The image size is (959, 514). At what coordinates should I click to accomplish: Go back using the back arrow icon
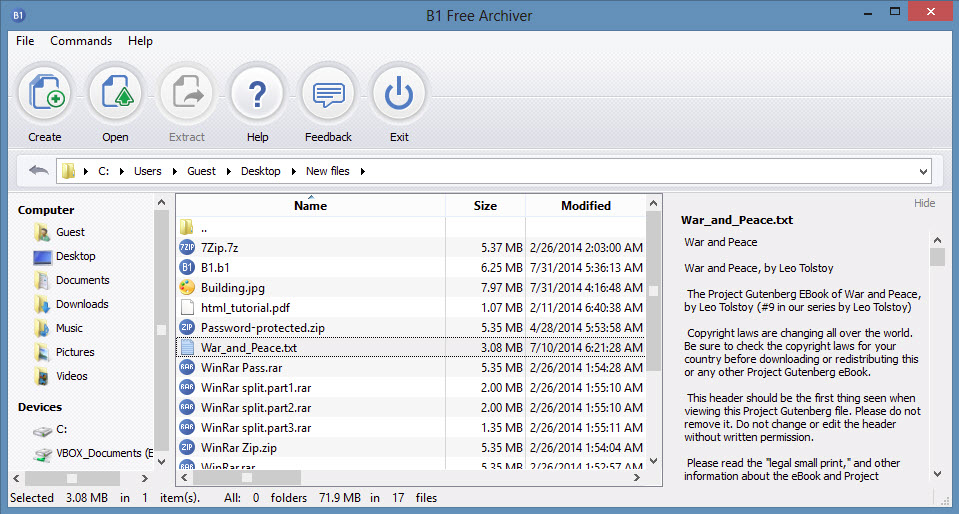coord(39,171)
